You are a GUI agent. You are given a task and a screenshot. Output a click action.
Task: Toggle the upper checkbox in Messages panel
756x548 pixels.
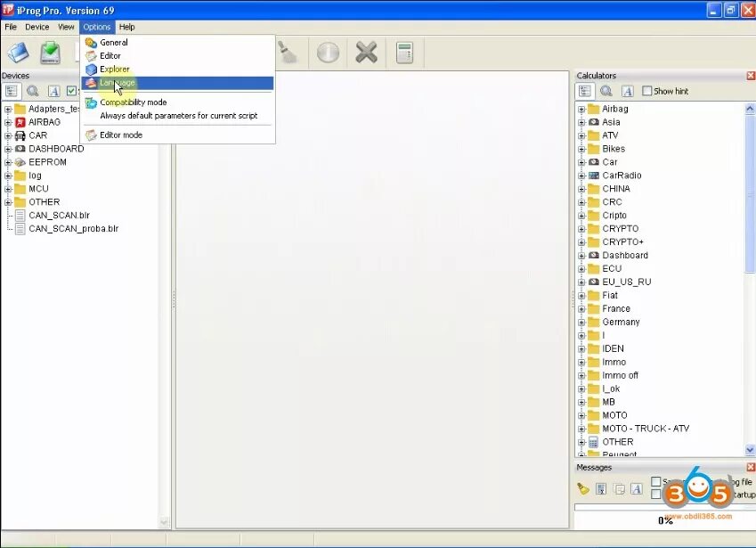coord(655,481)
